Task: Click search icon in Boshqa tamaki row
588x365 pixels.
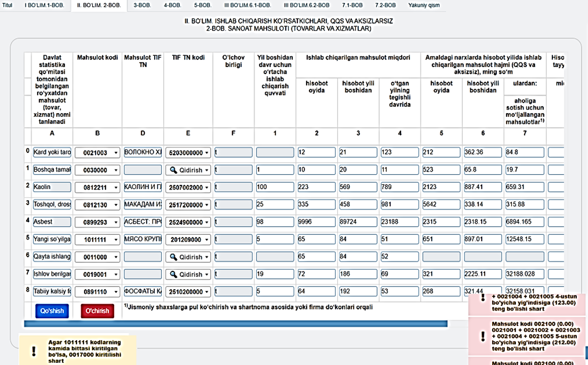Action: click(173, 170)
